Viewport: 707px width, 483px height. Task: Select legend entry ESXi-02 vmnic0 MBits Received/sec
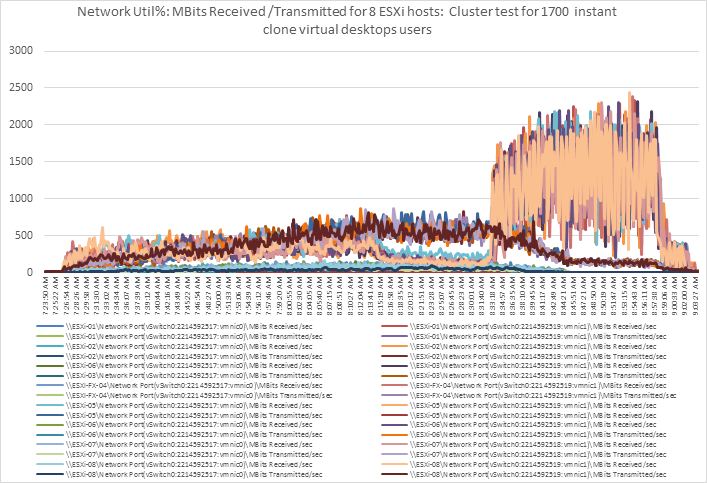pyautogui.click(x=174, y=346)
